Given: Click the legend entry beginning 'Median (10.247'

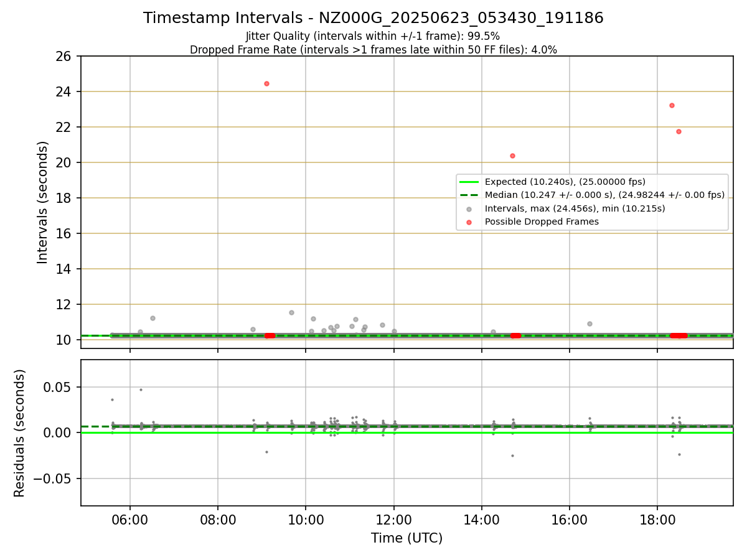Looking at the screenshot, I should pos(604,195).
